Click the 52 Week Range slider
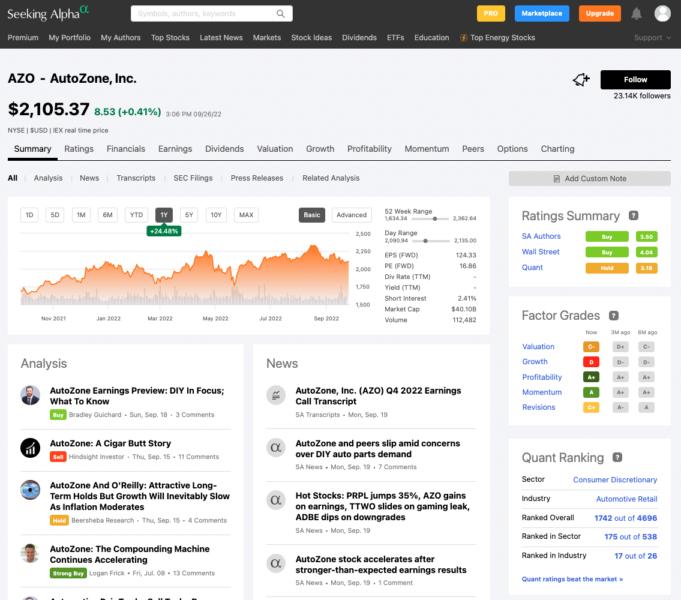Viewport: 681px width, 600px height. (x=430, y=219)
